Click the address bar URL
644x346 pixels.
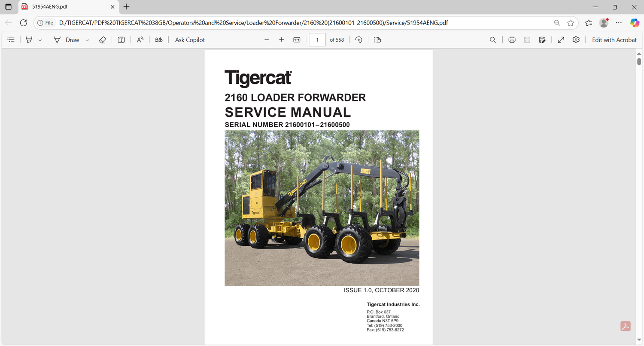(x=254, y=23)
